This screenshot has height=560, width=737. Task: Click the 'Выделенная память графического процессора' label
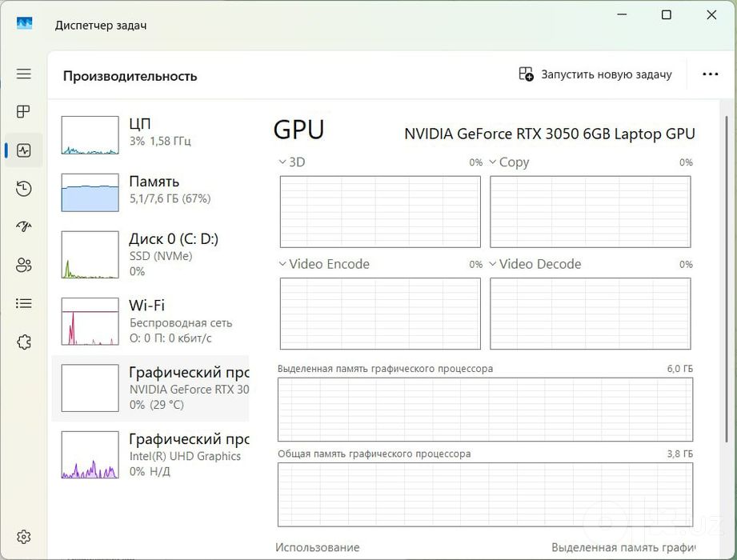click(386, 369)
